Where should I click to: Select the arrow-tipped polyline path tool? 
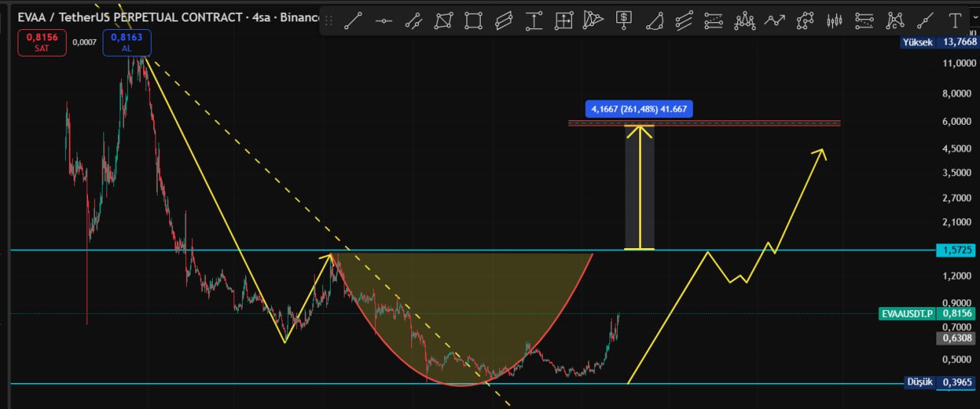774,21
